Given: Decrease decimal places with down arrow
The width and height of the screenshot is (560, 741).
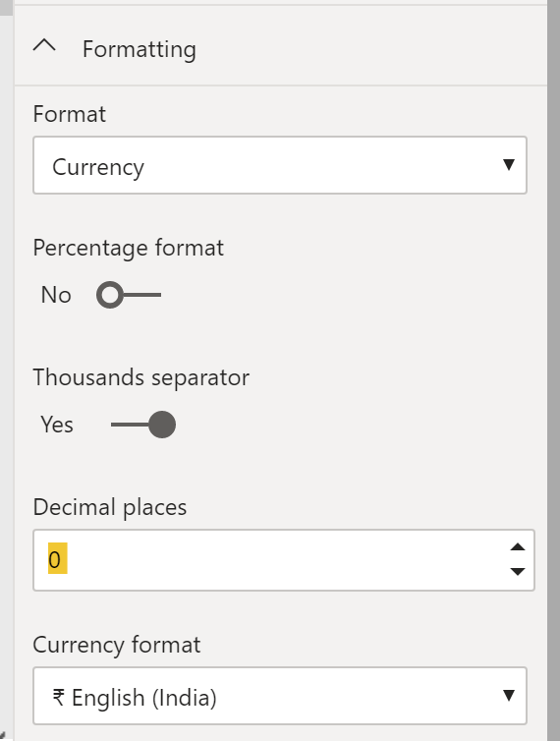Looking at the screenshot, I should [518, 571].
